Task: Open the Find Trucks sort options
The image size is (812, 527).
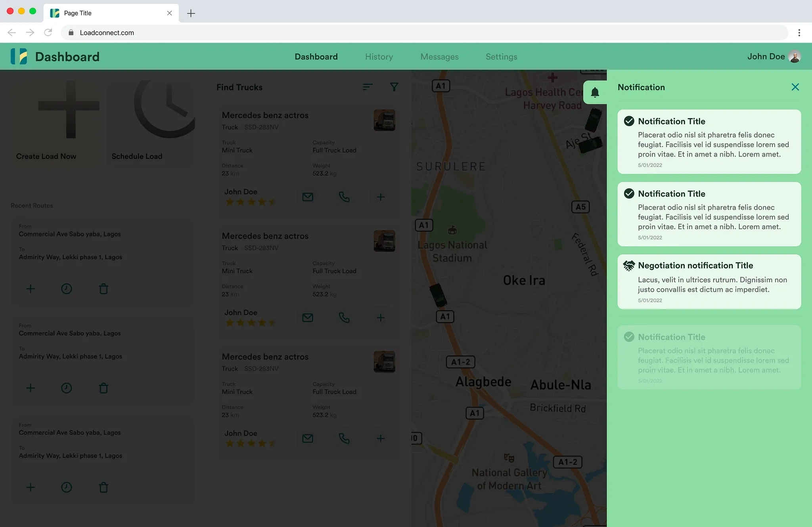Action: (x=368, y=87)
